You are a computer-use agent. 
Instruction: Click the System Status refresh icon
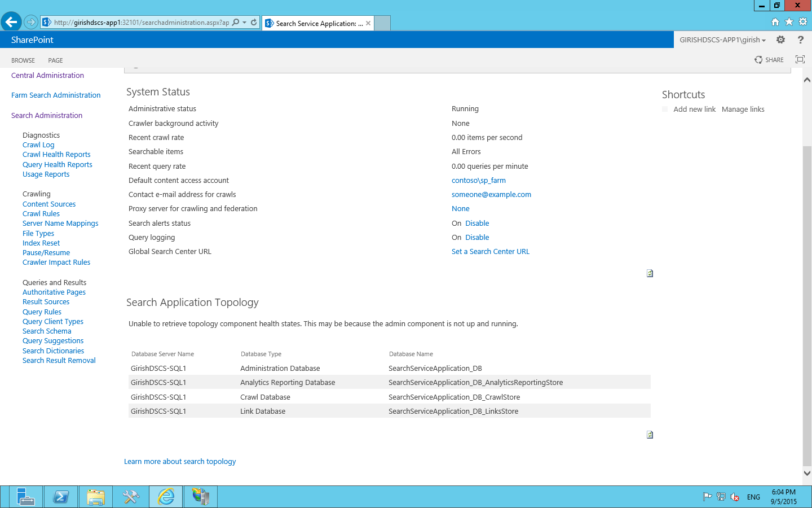[650, 273]
